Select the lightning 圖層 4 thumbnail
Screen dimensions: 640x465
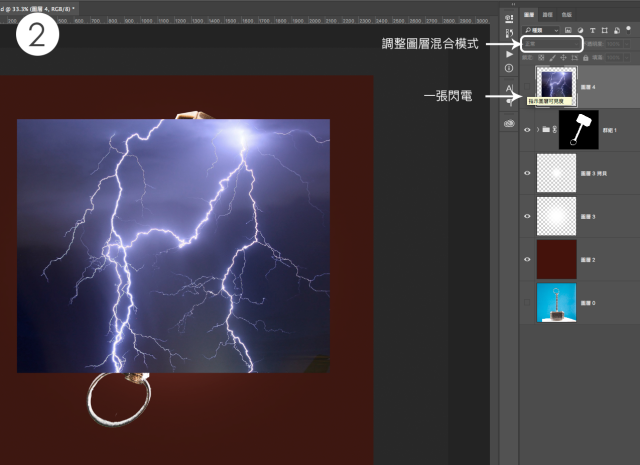tap(557, 85)
